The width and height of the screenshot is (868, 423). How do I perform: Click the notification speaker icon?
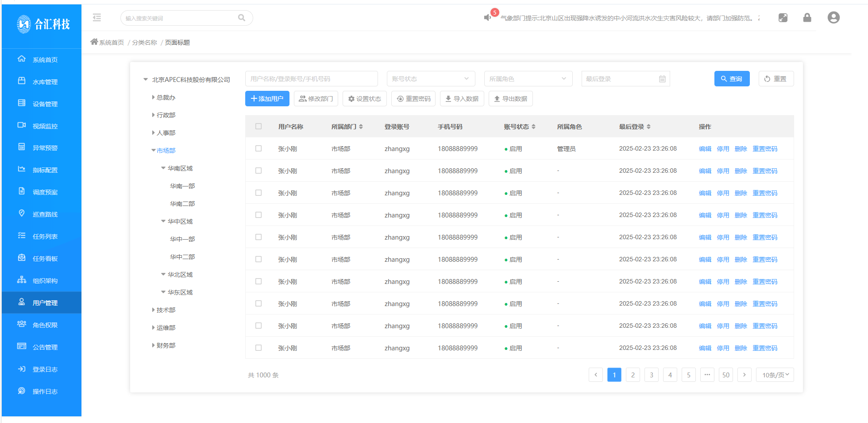point(487,18)
